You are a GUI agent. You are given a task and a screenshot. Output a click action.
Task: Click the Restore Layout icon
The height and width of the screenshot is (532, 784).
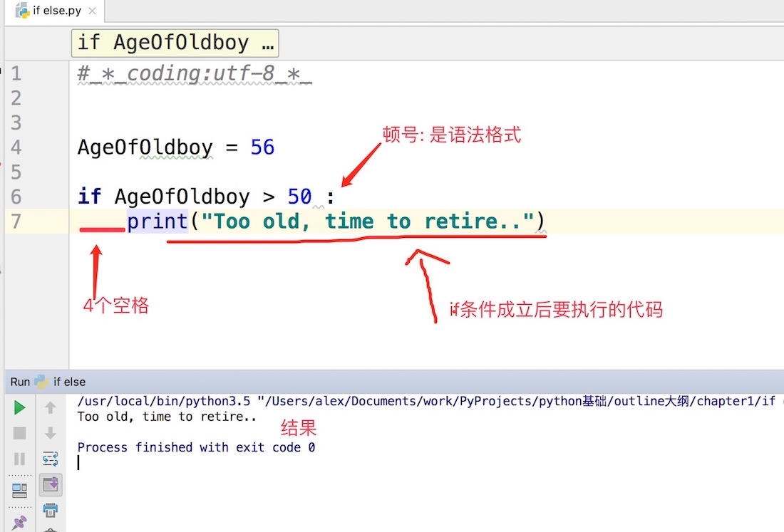pyautogui.click(x=19, y=491)
